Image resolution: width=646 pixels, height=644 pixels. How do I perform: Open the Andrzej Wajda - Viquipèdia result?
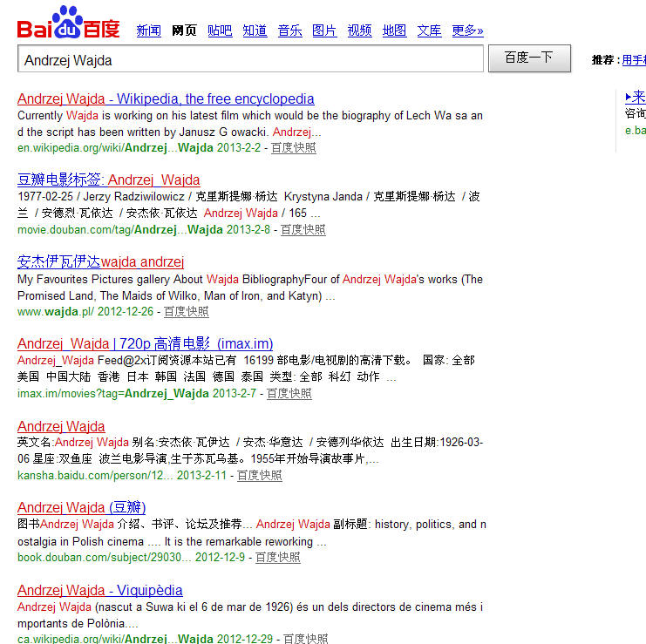99,590
